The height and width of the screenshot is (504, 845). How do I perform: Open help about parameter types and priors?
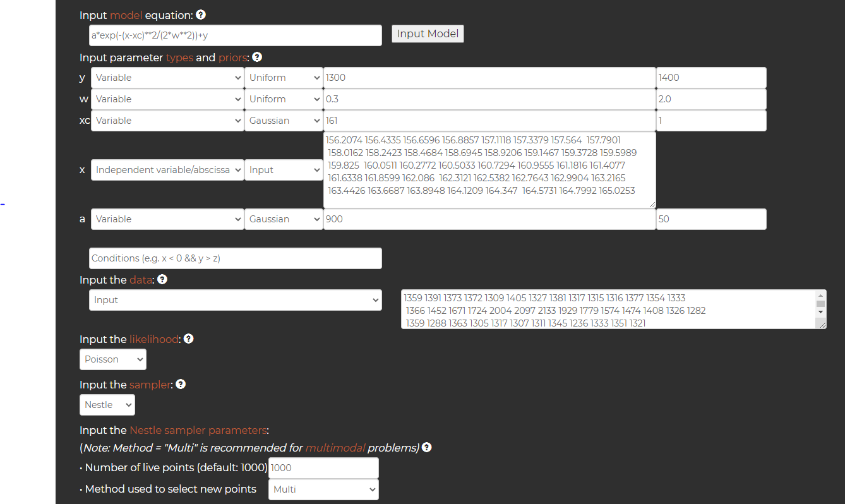coord(256,57)
